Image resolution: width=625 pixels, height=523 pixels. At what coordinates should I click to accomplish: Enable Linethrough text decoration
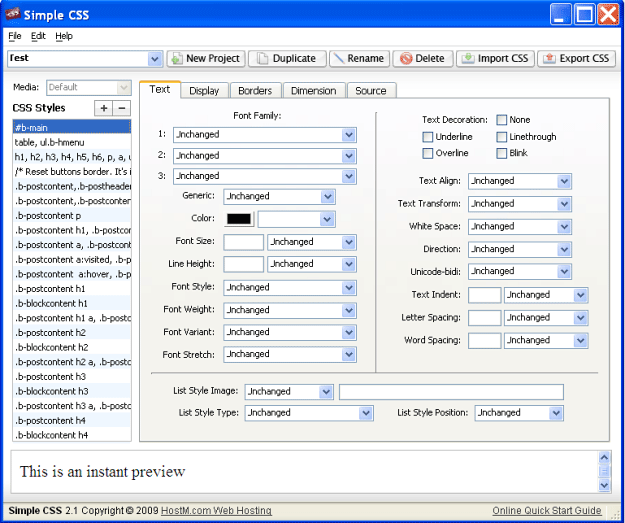click(501, 137)
